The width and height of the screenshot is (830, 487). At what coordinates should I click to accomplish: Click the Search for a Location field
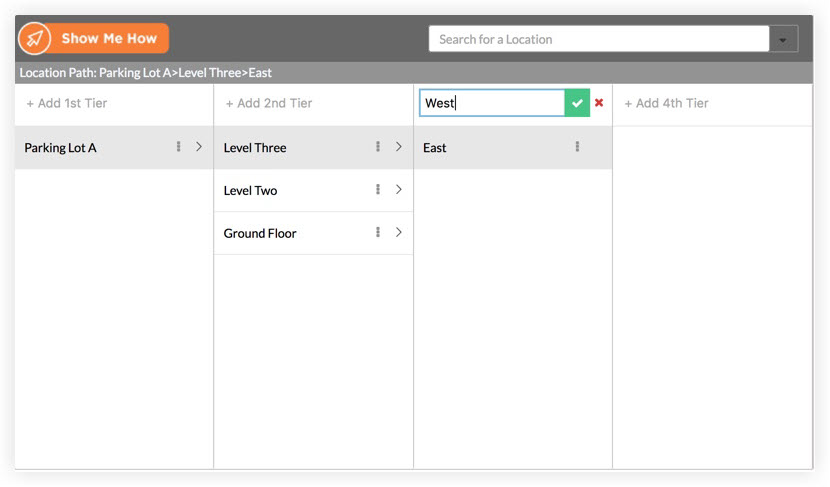coord(598,40)
